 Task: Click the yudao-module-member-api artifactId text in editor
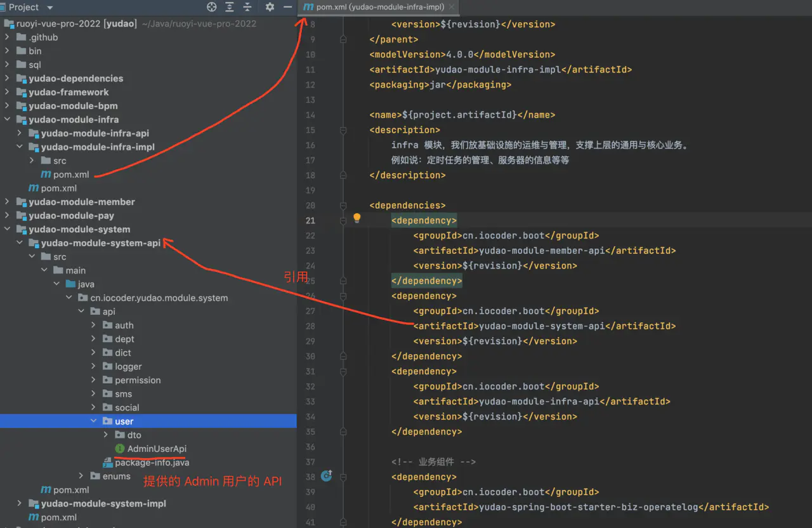pos(540,251)
